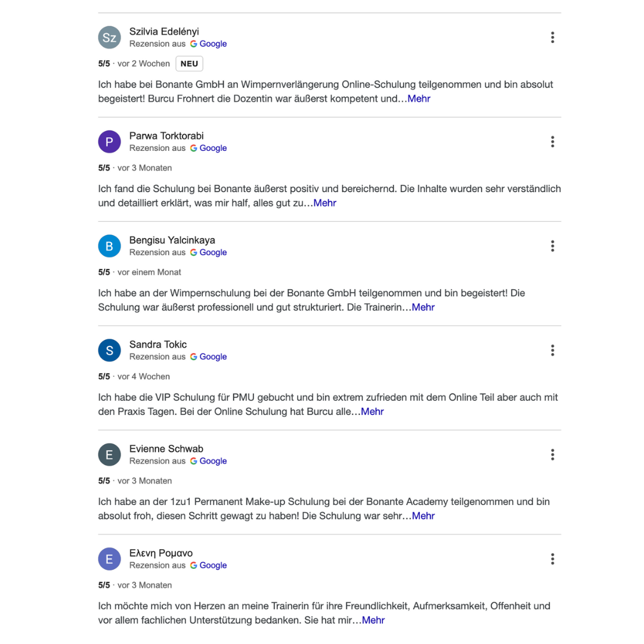644x644 pixels.
Task: Open more options for Sandra Tokic's review
Action: (x=552, y=351)
